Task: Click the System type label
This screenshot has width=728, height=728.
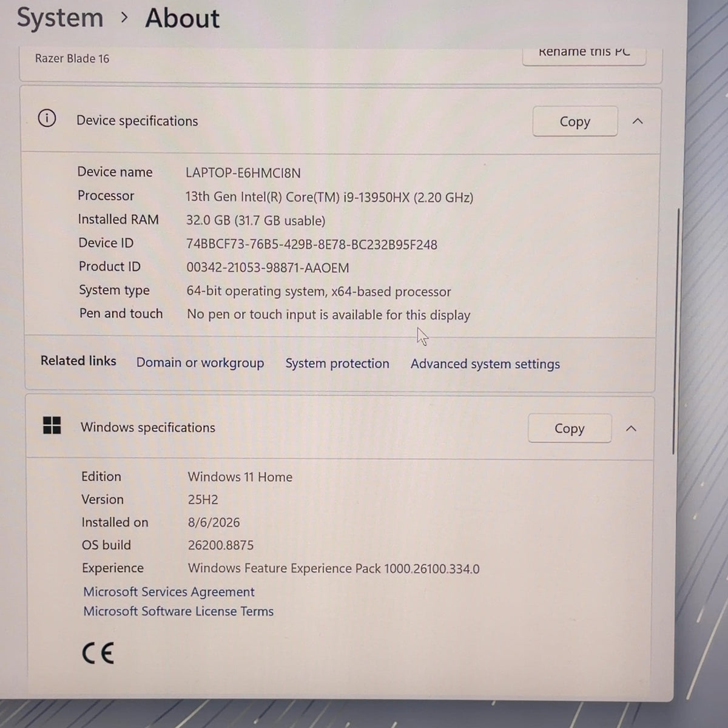Action: [114, 290]
